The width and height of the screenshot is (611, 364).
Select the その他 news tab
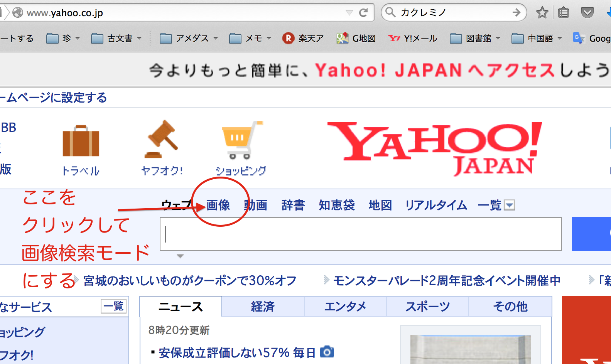[x=510, y=307]
